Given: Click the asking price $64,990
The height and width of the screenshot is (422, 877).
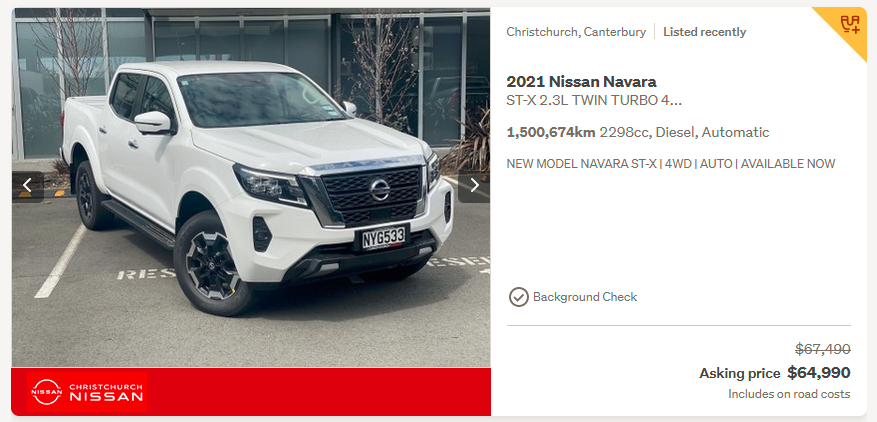Looking at the screenshot, I should point(819,373).
